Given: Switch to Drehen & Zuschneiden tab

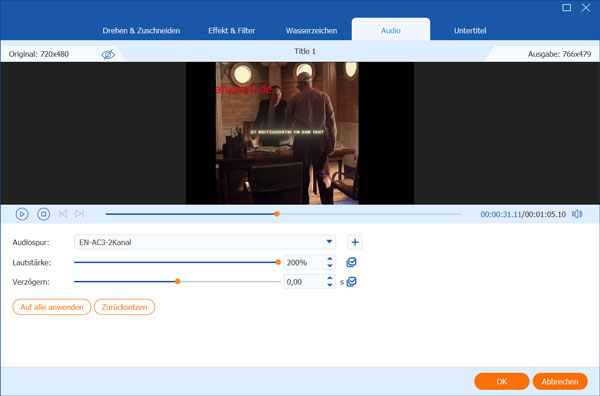Looking at the screenshot, I should 141,31.
